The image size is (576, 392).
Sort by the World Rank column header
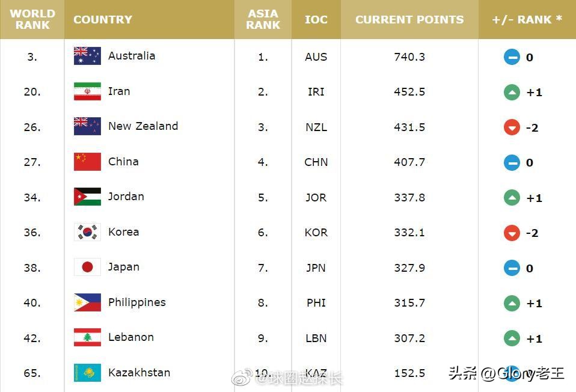(32, 19)
